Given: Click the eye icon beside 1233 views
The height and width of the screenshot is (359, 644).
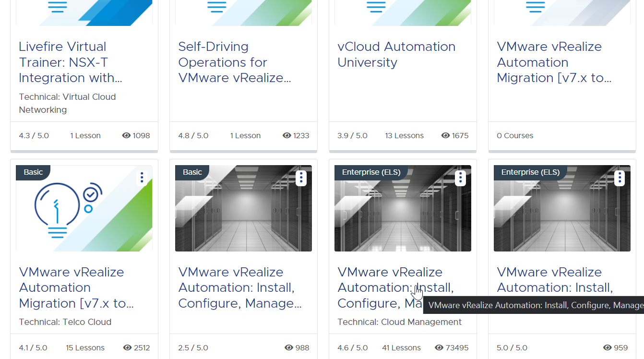Looking at the screenshot, I should (287, 136).
